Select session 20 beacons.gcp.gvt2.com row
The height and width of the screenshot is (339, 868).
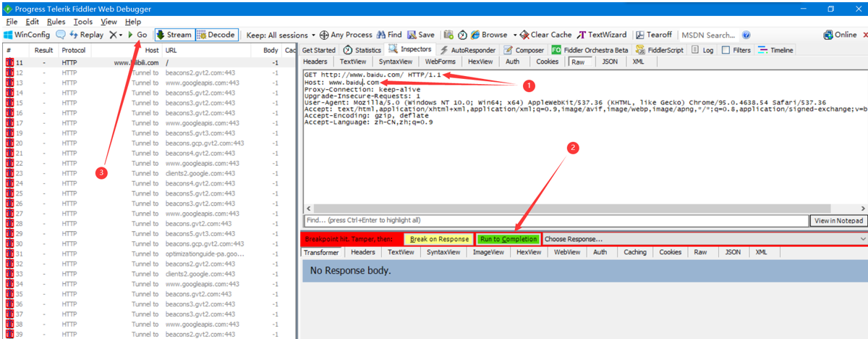[148, 143]
